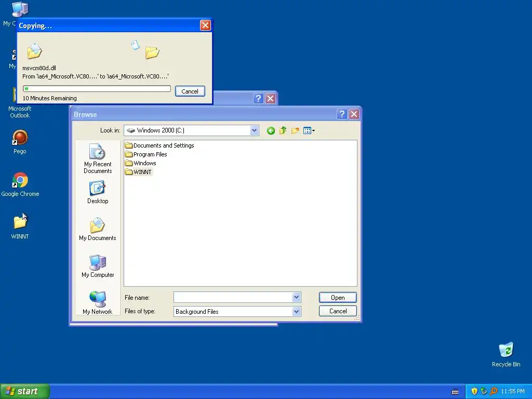
Task: Click the 11:55 PM system clock
Action: click(513, 391)
